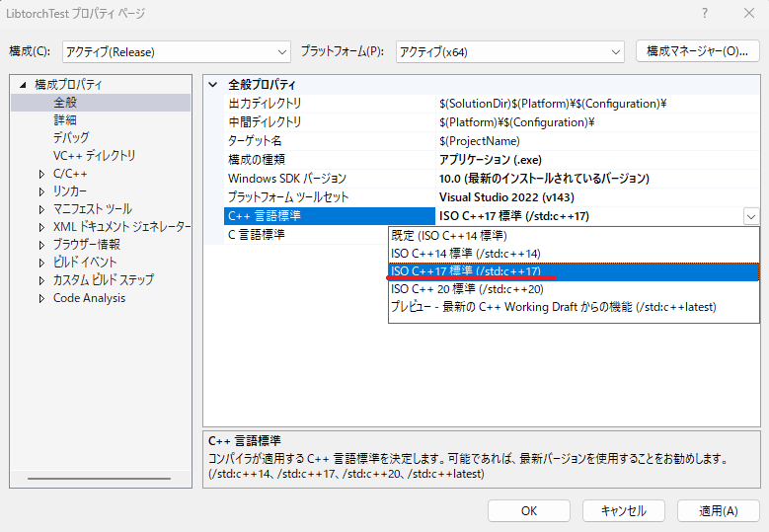Expand the リンカー tree node arrow

tap(41, 191)
